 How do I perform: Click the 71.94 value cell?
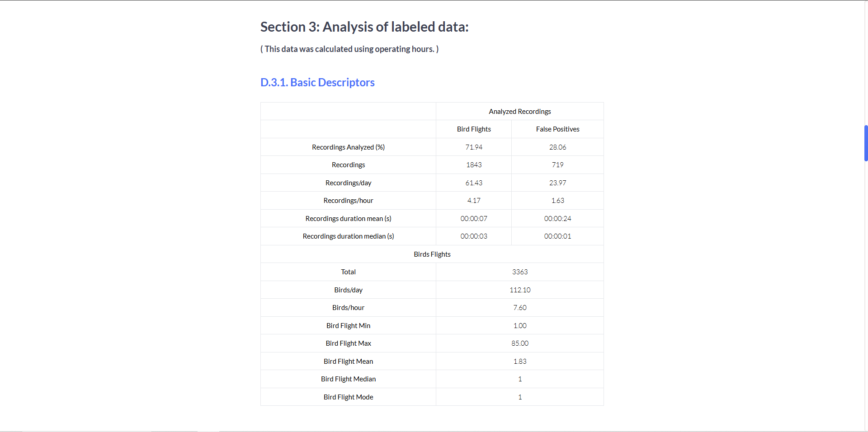(x=473, y=147)
